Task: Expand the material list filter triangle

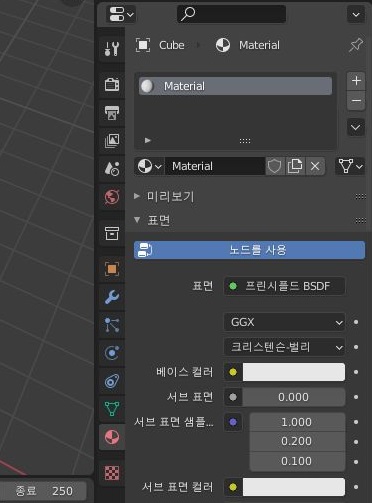Action: (x=148, y=140)
